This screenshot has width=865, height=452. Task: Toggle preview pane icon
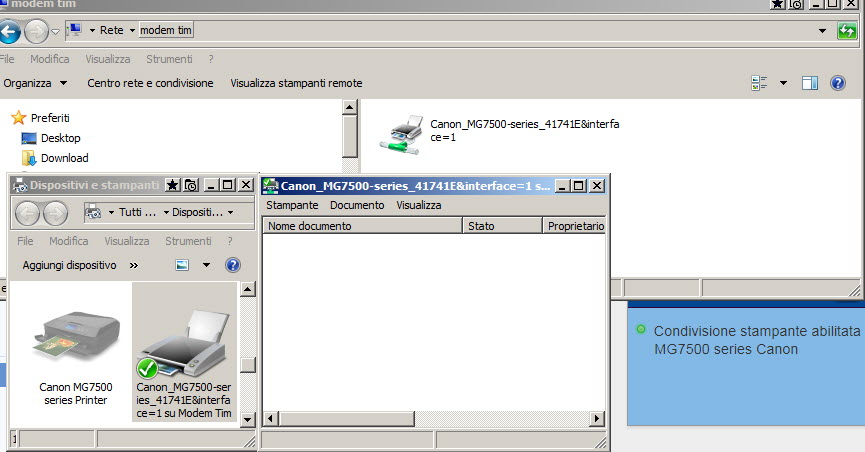(810, 83)
